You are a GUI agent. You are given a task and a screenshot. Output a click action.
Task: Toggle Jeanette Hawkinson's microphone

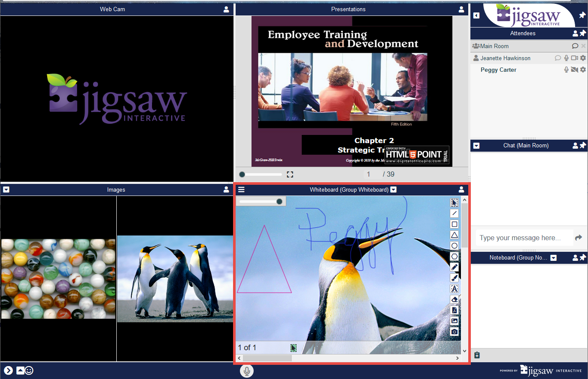click(x=567, y=58)
